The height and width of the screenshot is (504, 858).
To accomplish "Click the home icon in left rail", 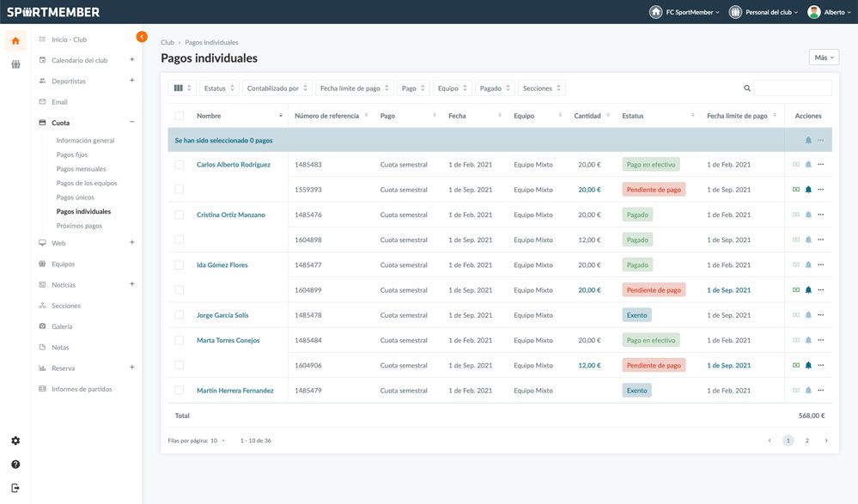I will coord(15,41).
